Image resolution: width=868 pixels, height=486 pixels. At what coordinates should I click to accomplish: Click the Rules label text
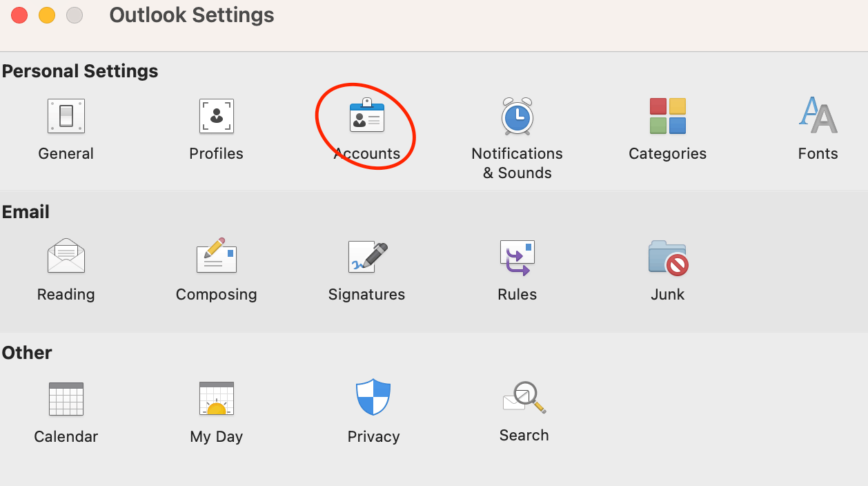coord(517,295)
